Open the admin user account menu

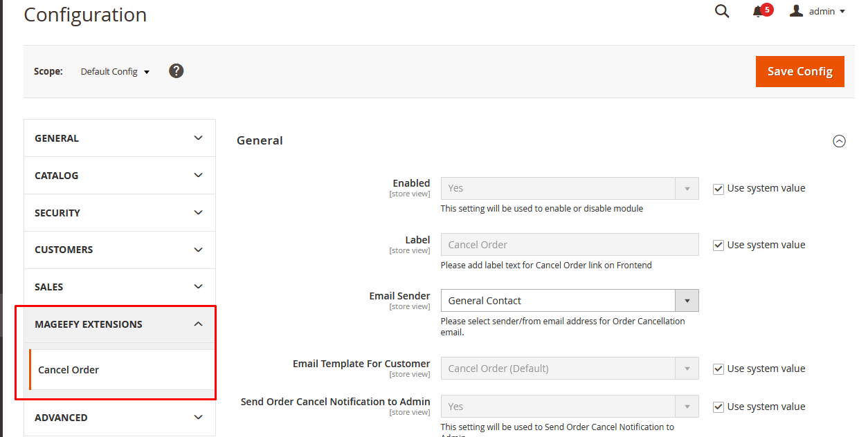coord(817,12)
